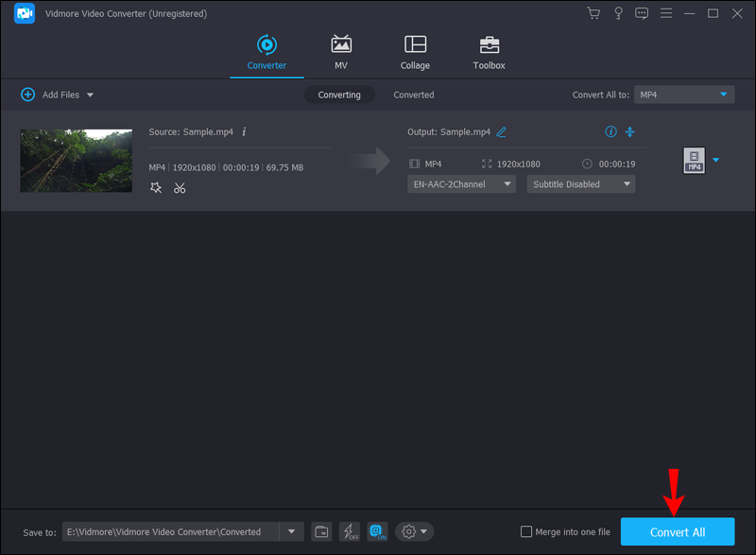This screenshot has width=756, height=555.
Task: Maximize the Vidmore window
Action: point(713,13)
